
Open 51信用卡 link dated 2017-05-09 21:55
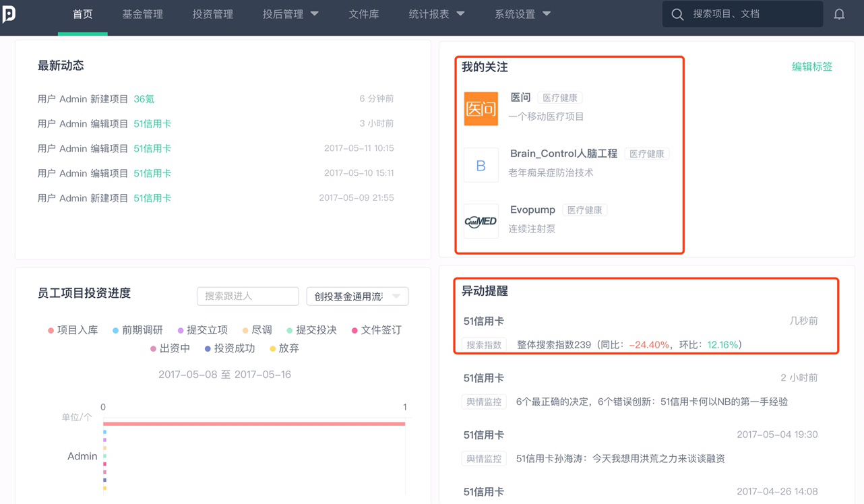coord(152,198)
